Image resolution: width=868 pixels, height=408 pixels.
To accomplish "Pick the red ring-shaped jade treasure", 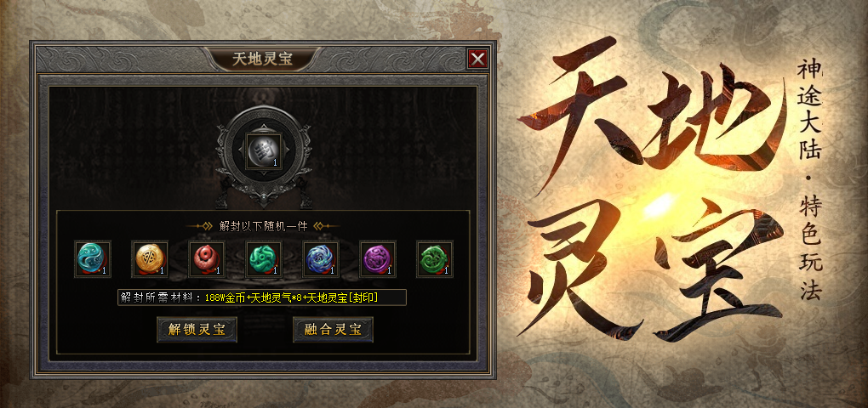I will pyautogui.click(x=207, y=258).
